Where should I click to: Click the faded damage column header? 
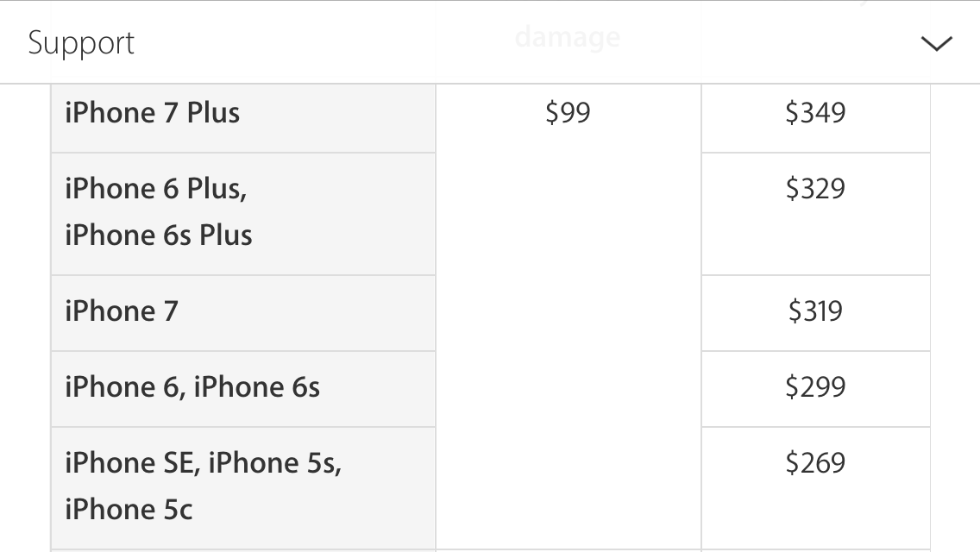pos(568,37)
